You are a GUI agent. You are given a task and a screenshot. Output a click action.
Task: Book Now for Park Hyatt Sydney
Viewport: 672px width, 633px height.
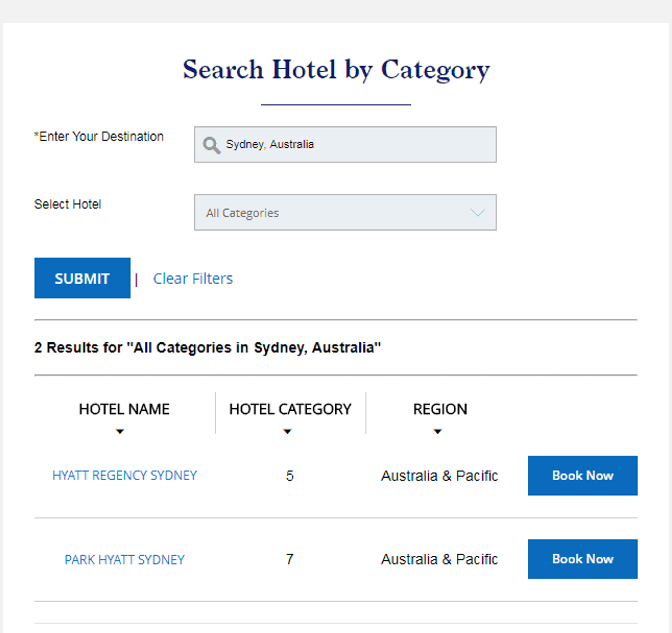(x=582, y=559)
